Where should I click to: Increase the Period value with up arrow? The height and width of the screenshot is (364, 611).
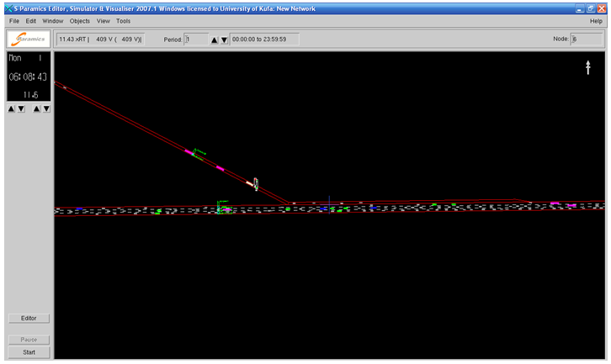(214, 40)
